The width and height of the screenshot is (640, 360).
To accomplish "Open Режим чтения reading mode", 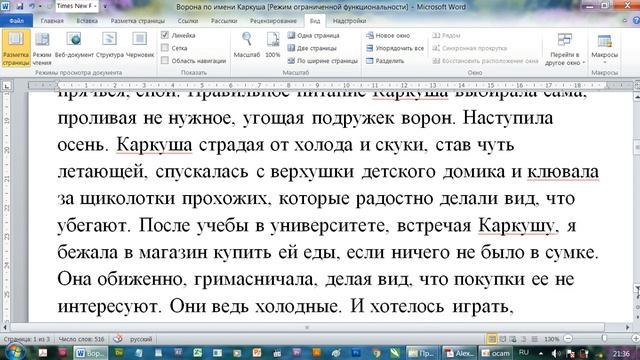I will (x=42, y=48).
